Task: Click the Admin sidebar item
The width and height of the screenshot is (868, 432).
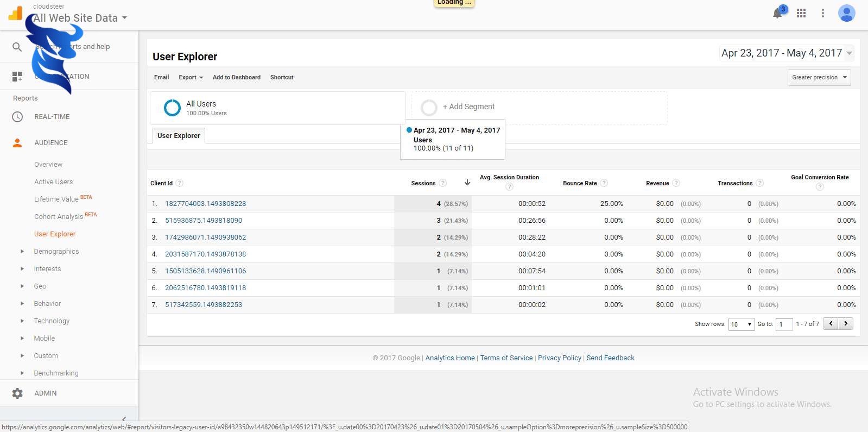Action: [46, 393]
